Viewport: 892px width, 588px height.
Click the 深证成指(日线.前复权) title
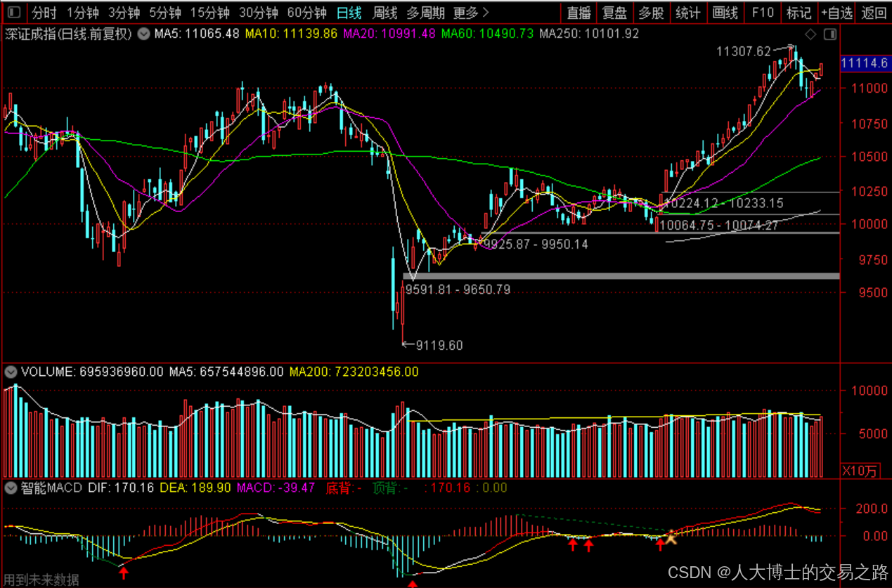pyautogui.click(x=69, y=34)
